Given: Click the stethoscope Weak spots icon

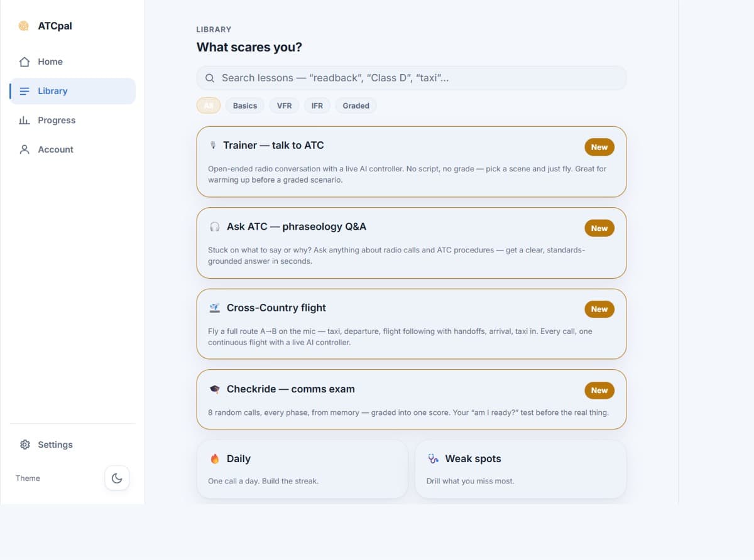Looking at the screenshot, I should click(x=434, y=459).
